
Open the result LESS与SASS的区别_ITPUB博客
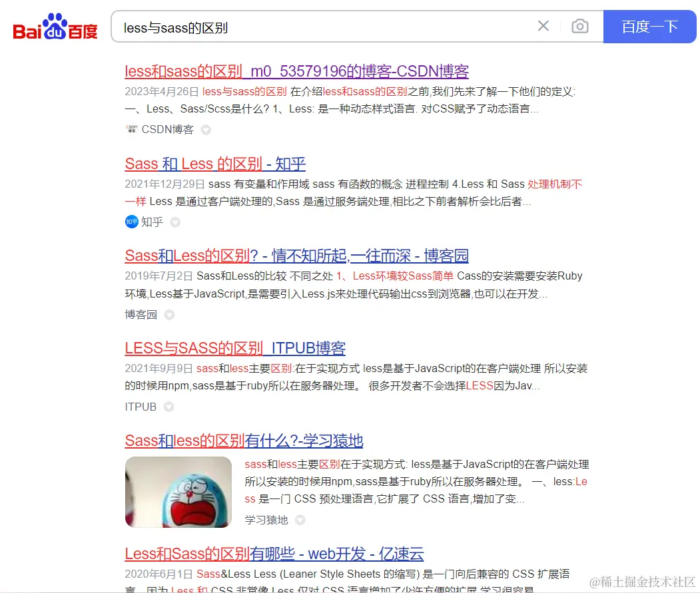(235, 348)
